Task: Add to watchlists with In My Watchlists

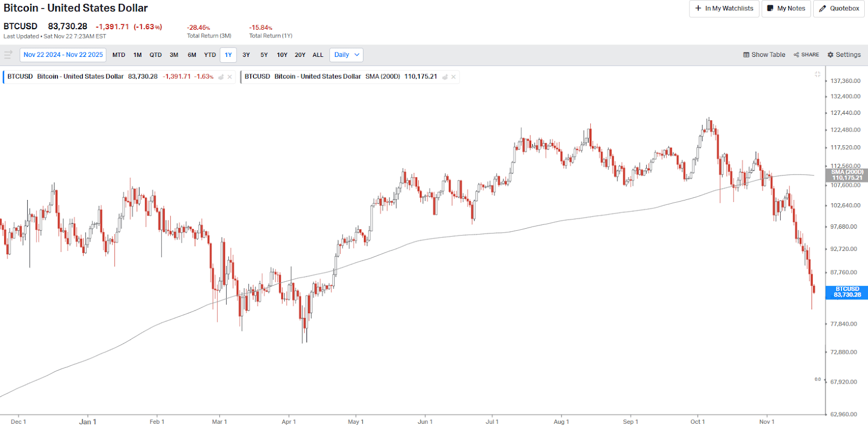Action: (x=724, y=9)
